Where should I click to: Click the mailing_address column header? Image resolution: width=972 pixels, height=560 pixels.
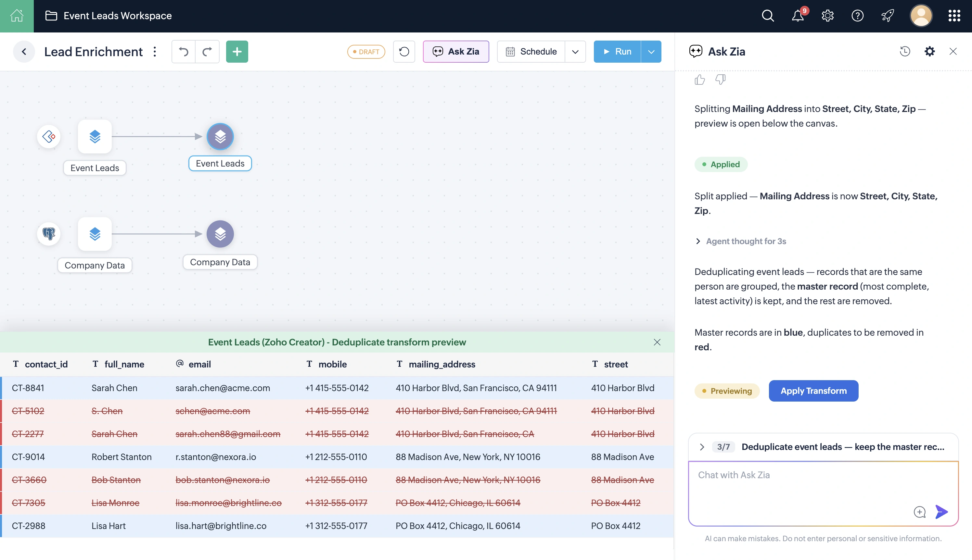(436, 364)
